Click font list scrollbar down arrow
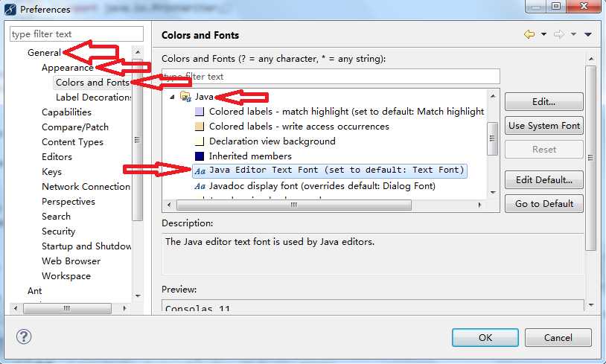 [492, 192]
